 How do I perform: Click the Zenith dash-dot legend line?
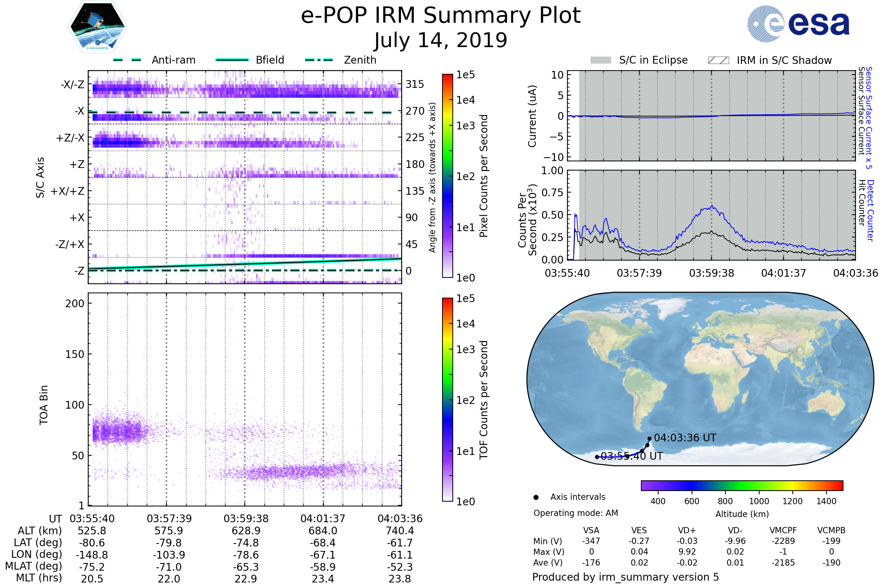tap(319, 60)
